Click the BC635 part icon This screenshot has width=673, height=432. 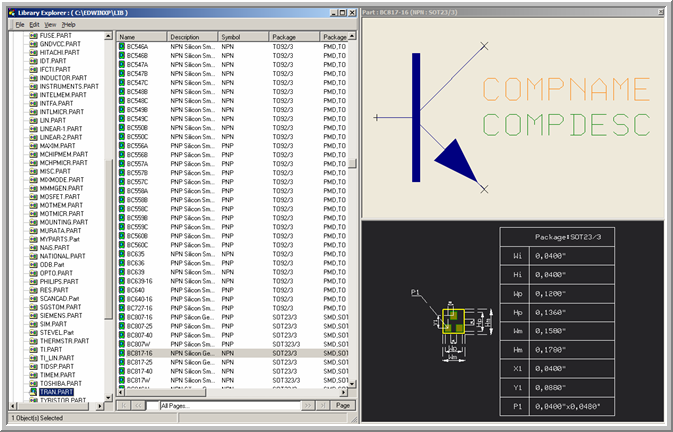[x=122, y=254]
